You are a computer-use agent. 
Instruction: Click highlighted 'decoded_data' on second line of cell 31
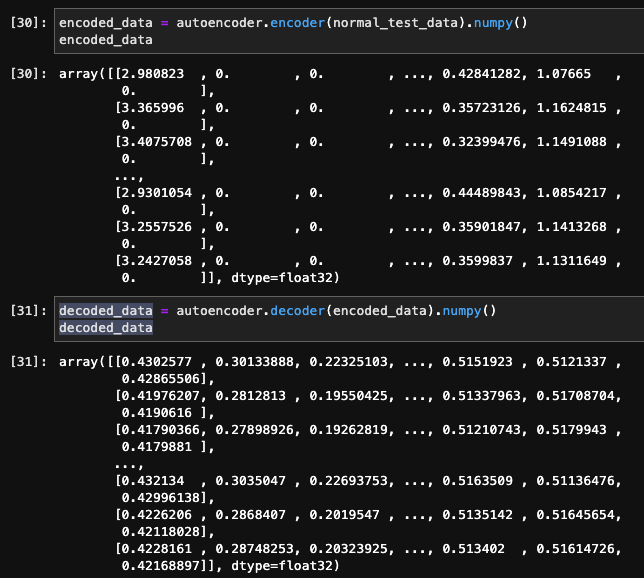[x=106, y=328]
